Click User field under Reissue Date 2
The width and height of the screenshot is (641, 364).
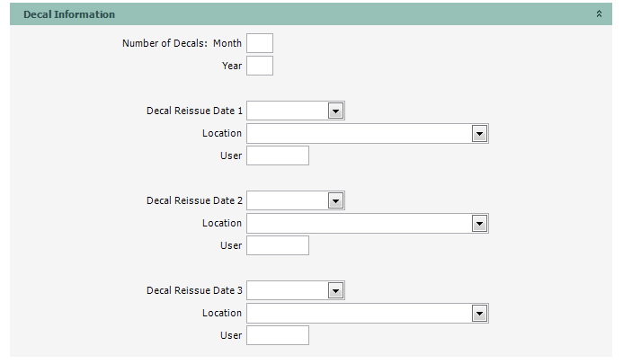tap(278, 245)
